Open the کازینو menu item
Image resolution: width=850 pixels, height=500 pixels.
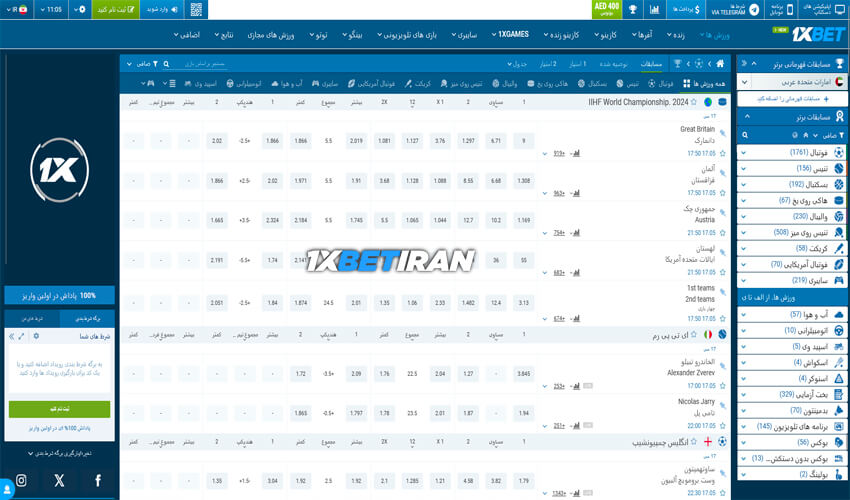[x=606, y=35]
